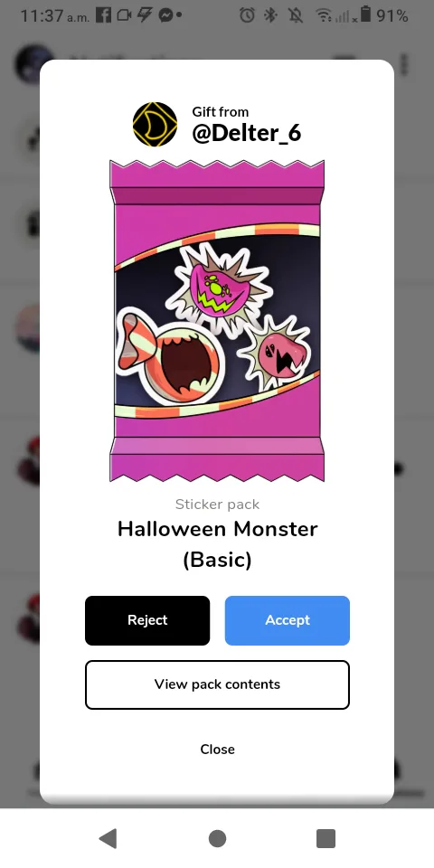Viewport: 434px width, 868px height.
Task: Tap the Bluetooth status icon
Action: point(270,15)
